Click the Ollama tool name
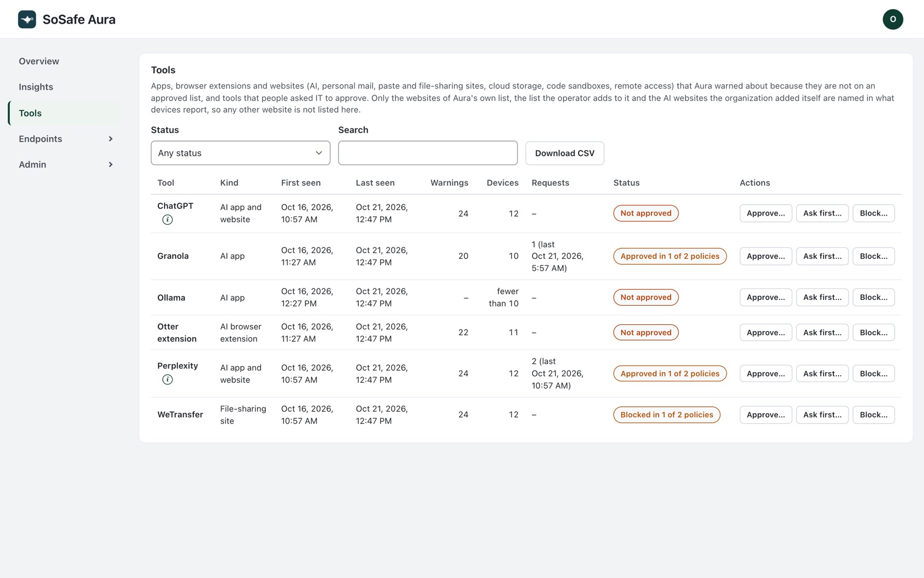 (172, 298)
